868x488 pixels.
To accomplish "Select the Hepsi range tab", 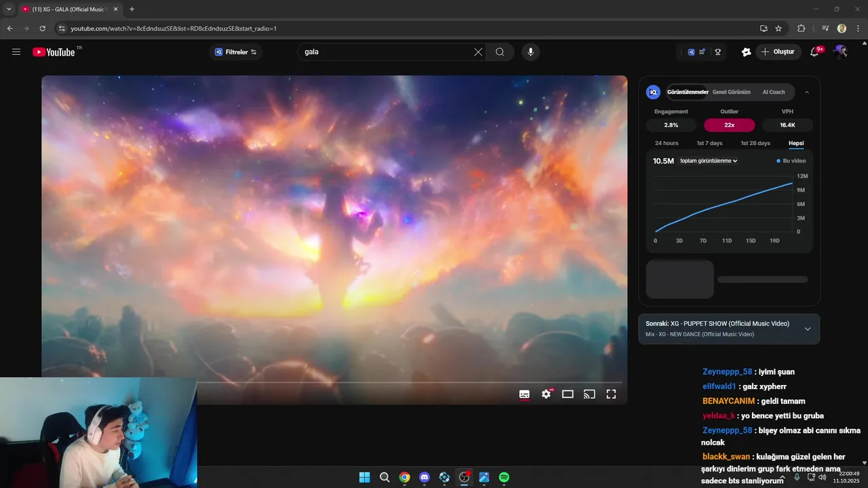I will pos(796,143).
